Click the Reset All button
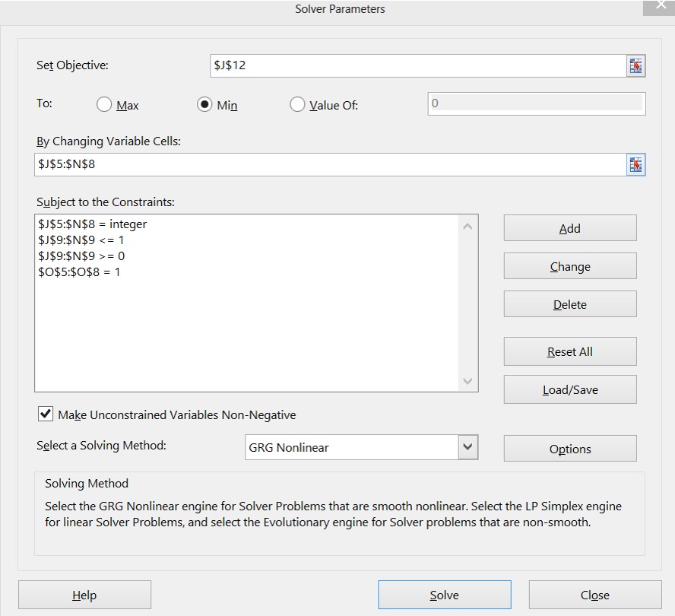Image resolution: width=675 pixels, height=616 pixels. tap(570, 351)
